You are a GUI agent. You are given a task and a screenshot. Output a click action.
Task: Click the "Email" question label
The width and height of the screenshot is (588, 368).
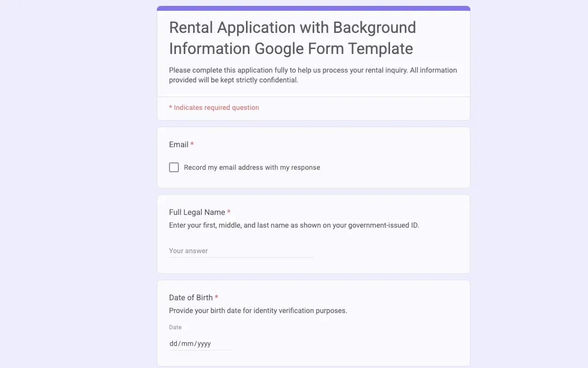point(179,144)
